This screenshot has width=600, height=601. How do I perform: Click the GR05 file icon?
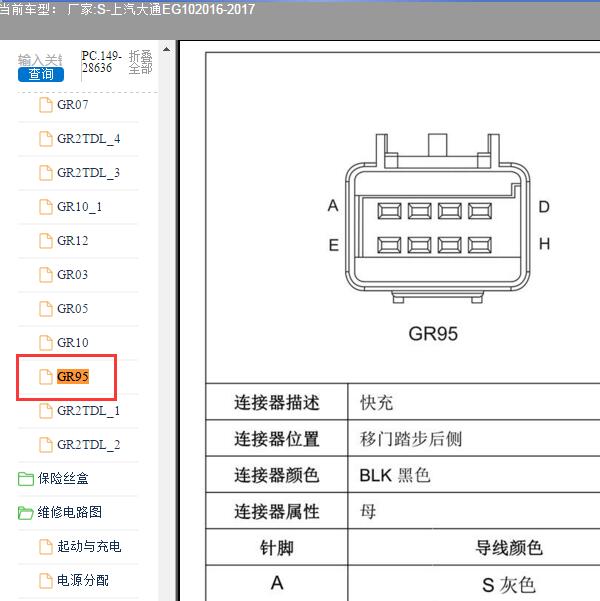click(x=46, y=309)
